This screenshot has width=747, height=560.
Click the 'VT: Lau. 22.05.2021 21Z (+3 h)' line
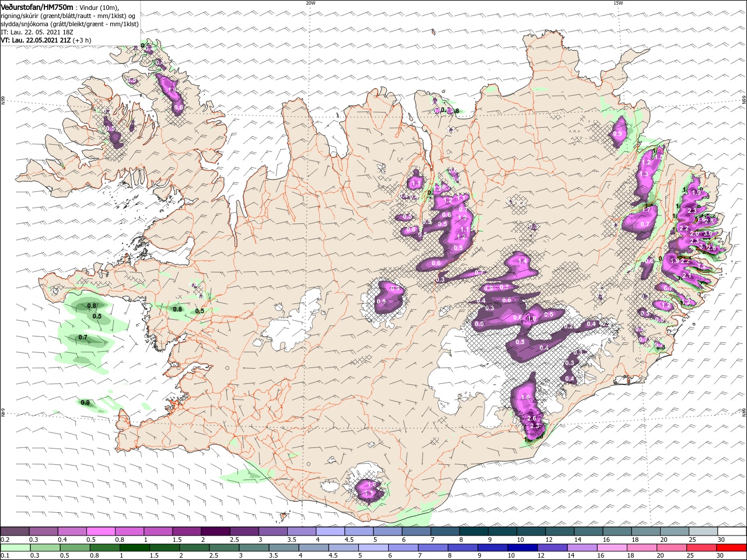(46, 40)
